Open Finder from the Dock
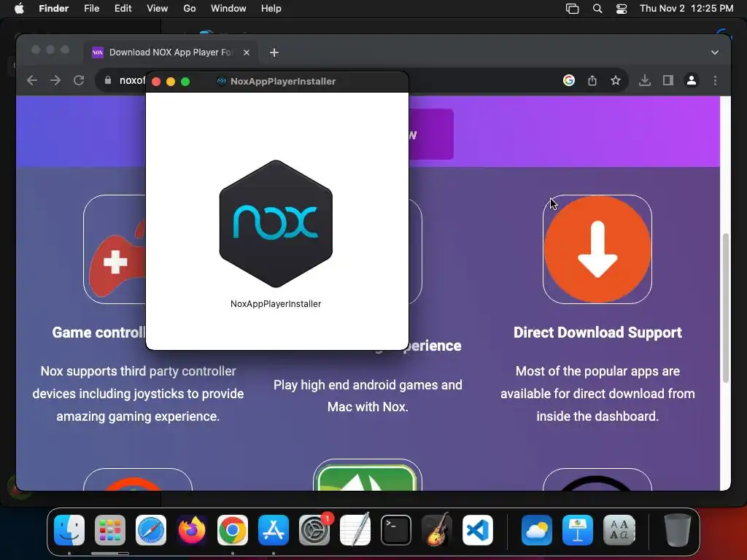This screenshot has width=747, height=560. click(x=69, y=530)
